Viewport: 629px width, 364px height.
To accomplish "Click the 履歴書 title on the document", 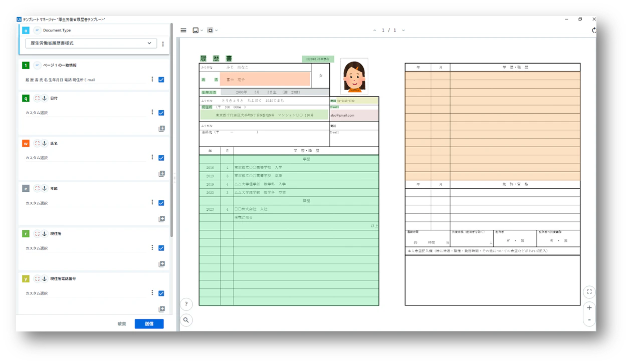I will pos(216,59).
